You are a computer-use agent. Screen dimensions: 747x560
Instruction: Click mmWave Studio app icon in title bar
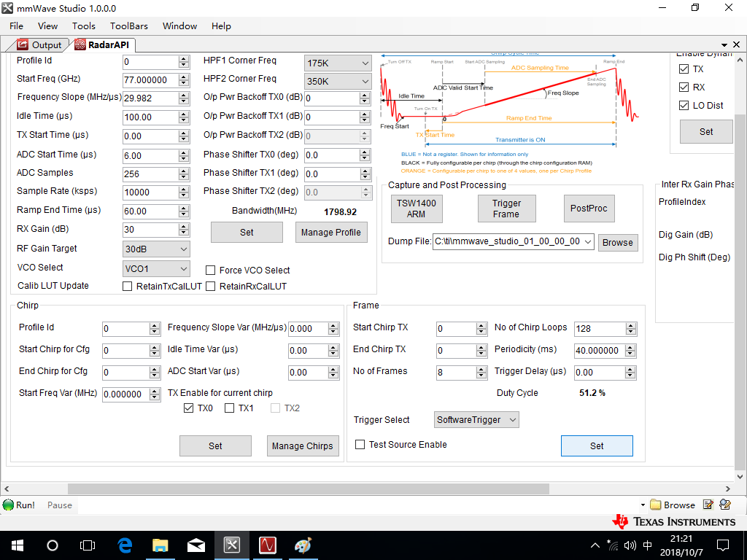coord(7,8)
